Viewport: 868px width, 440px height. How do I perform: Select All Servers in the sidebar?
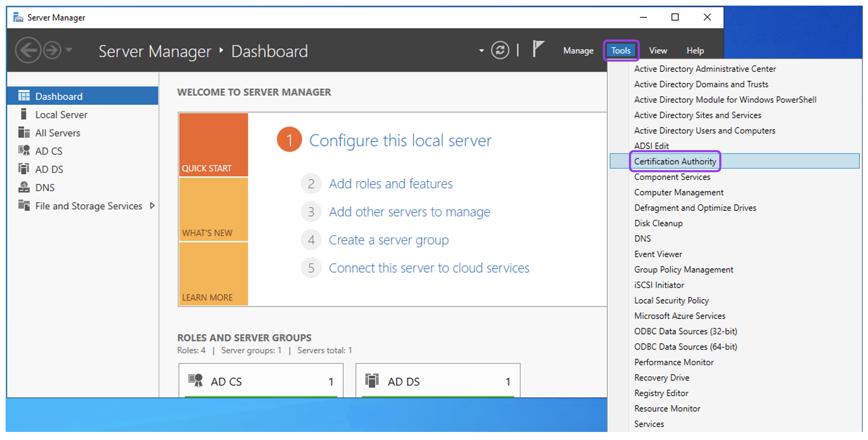point(83,133)
